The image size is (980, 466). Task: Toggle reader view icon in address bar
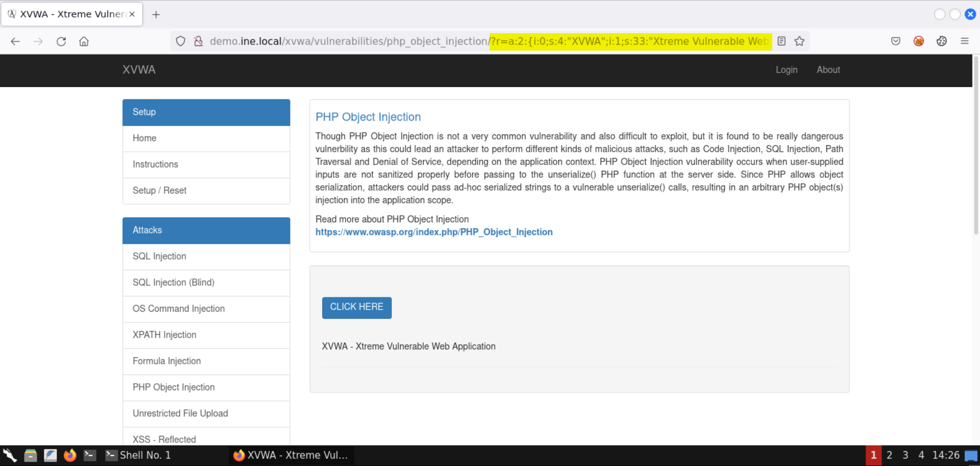pos(781,41)
